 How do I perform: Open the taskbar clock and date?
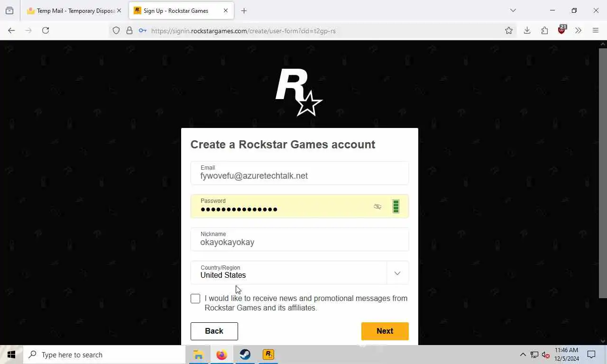pos(566,355)
